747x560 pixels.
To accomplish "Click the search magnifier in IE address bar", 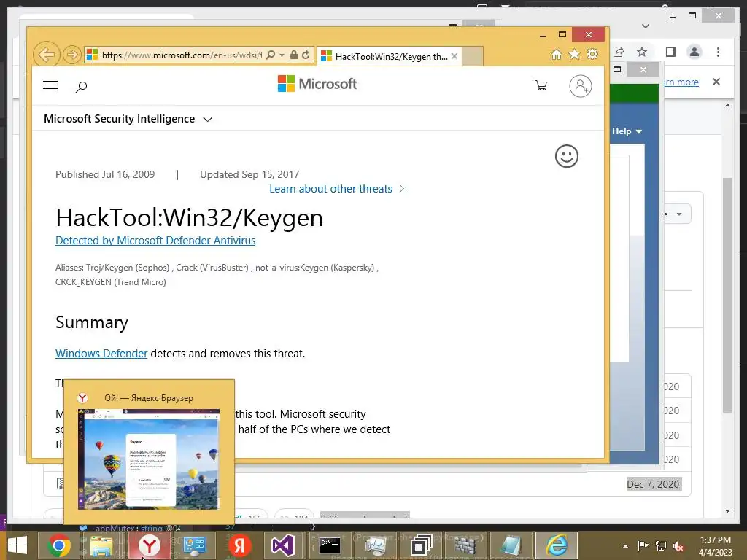I will click(x=270, y=55).
